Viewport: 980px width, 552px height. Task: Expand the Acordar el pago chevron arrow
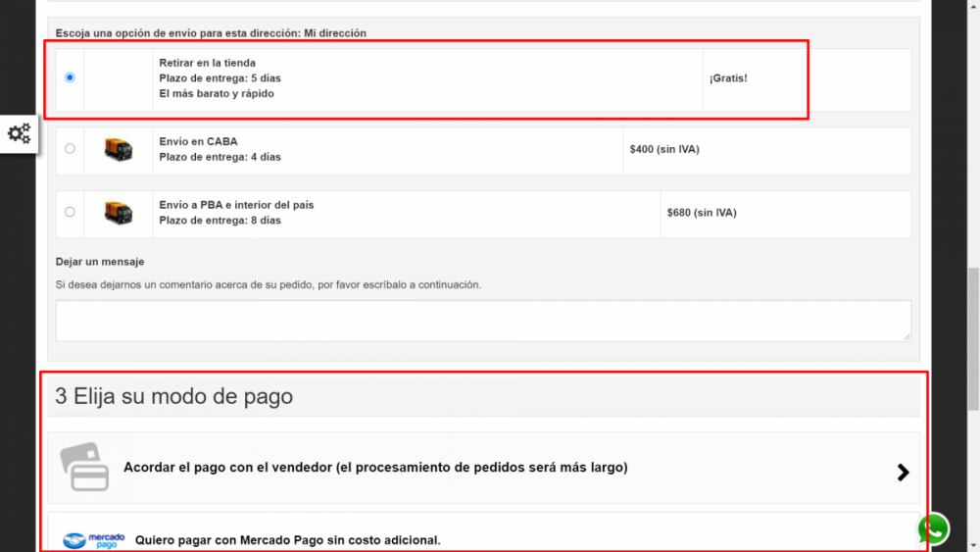903,473
